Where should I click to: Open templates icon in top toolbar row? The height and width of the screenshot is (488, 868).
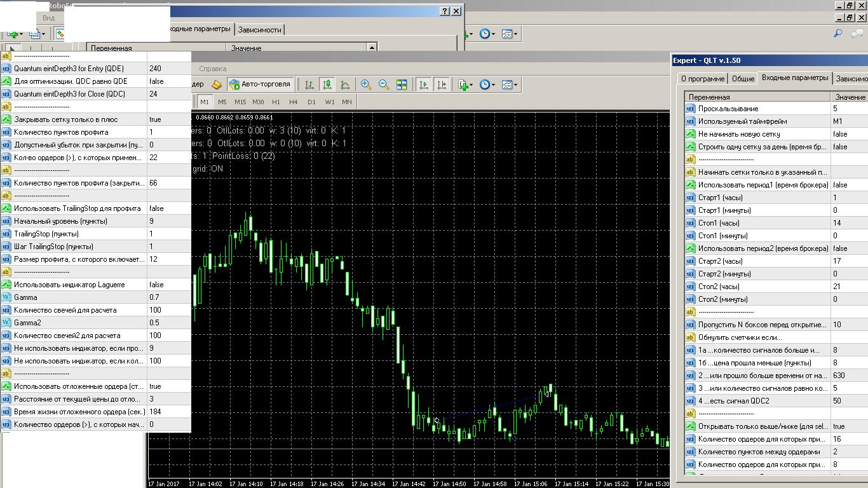[506, 34]
